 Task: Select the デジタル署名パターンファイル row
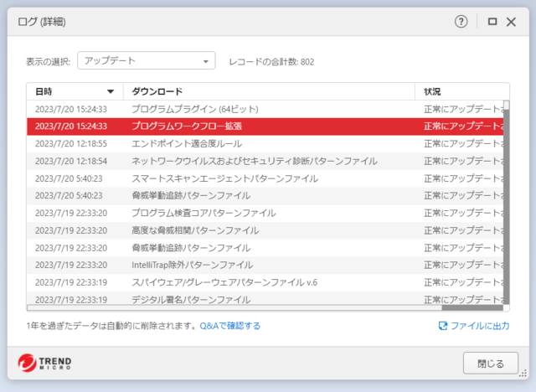click(265, 299)
